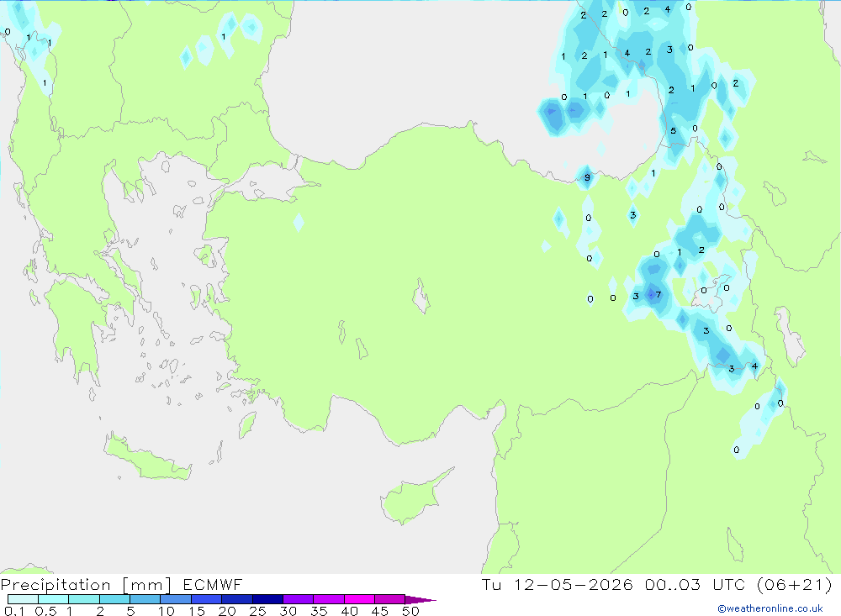841x616 pixels.
Task: Click the 10–15 mm legend color swatch
Action: pyautogui.click(x=176, y=599)
